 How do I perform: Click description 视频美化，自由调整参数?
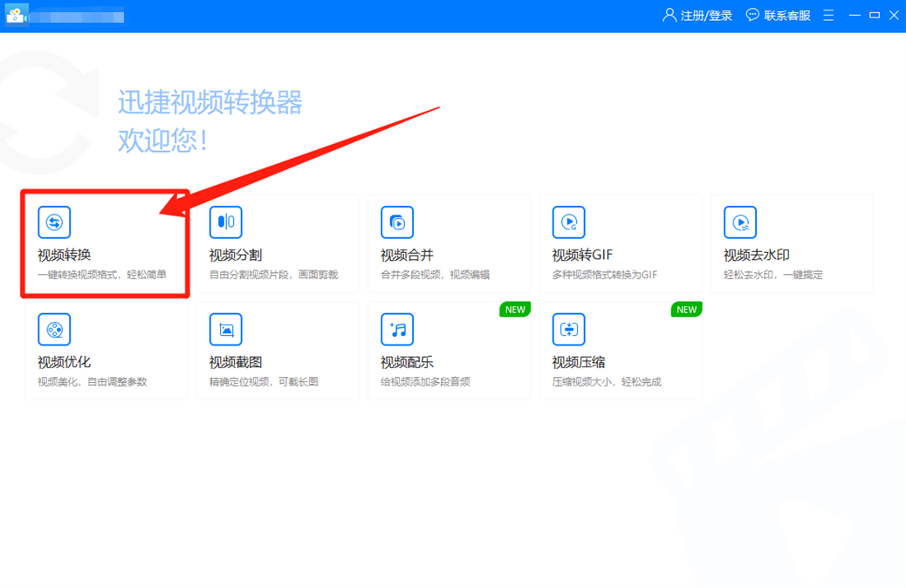[93, 382]
